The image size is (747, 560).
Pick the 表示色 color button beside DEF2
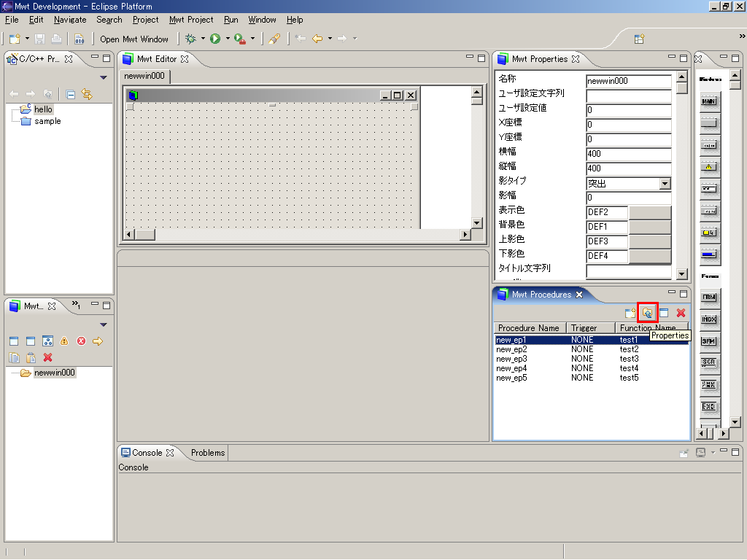pyautogui.click(x=650, y=212)
